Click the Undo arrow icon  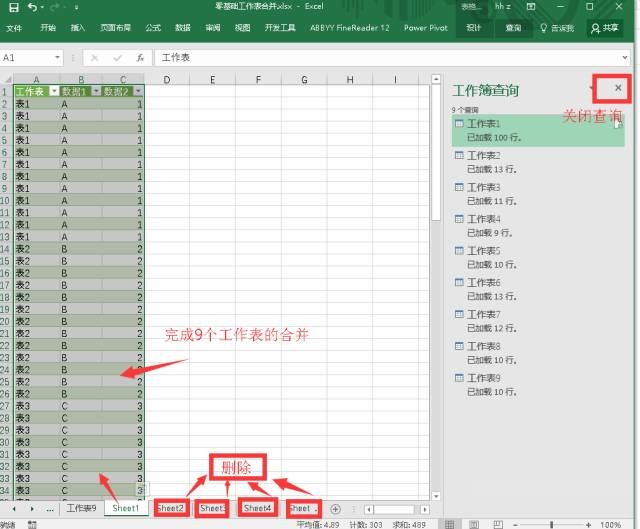click(x=33, y=7)
